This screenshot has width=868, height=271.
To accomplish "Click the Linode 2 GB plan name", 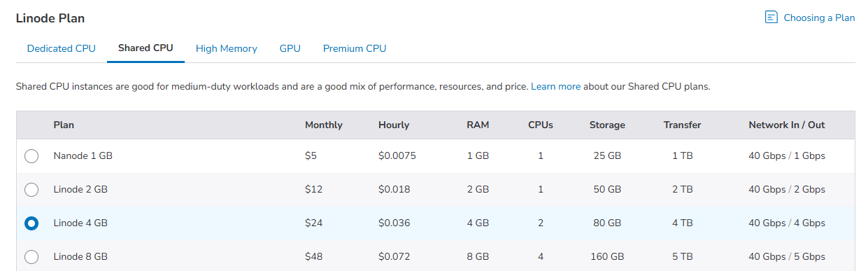I will pos(80,189).
